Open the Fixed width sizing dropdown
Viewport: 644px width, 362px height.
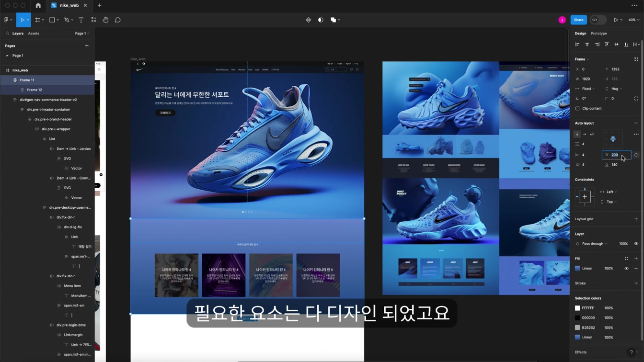[x=586, y=89]
